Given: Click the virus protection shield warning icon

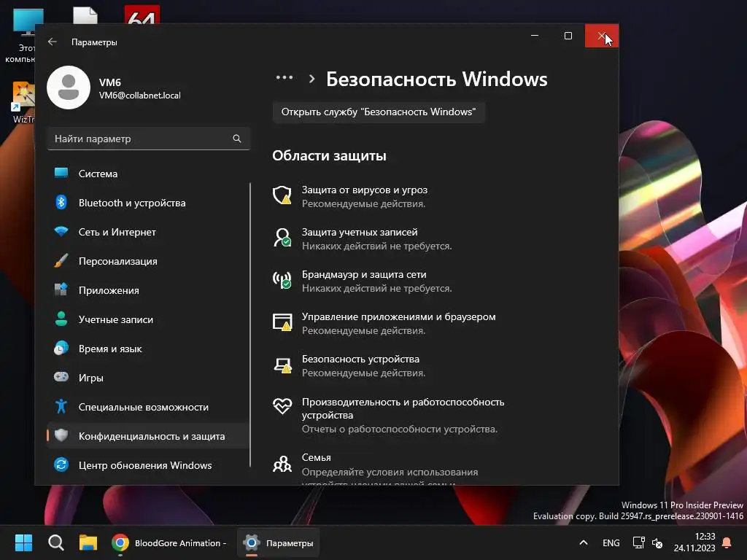Looking at the screenshot, I should click(x=282, y=195).
